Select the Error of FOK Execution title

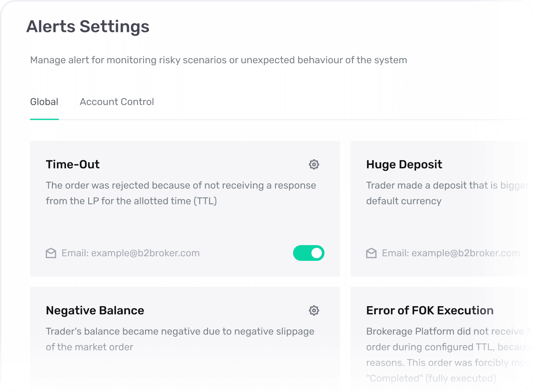(430, 310)
